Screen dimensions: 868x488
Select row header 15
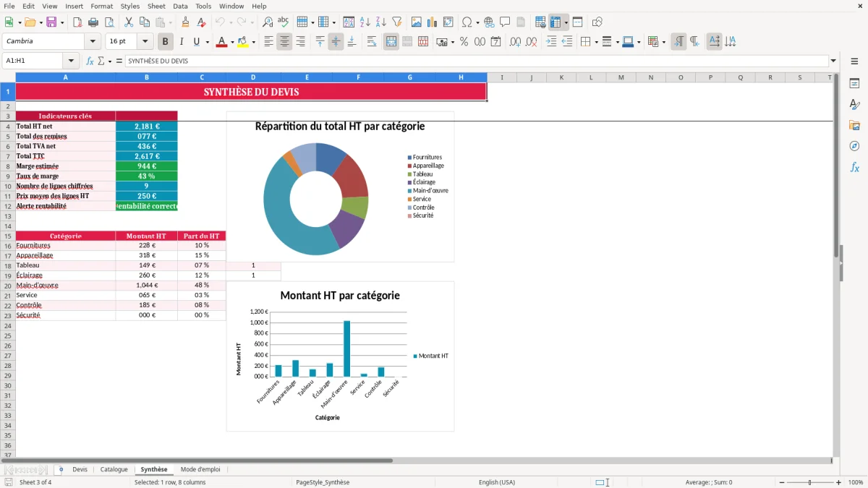(8, 236)
